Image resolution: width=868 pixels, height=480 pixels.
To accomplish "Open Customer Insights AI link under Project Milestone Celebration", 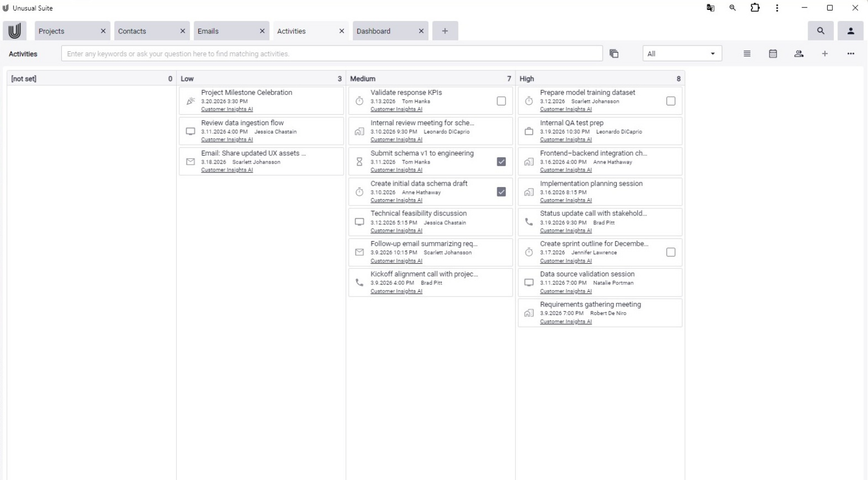I will click(227, 110).
